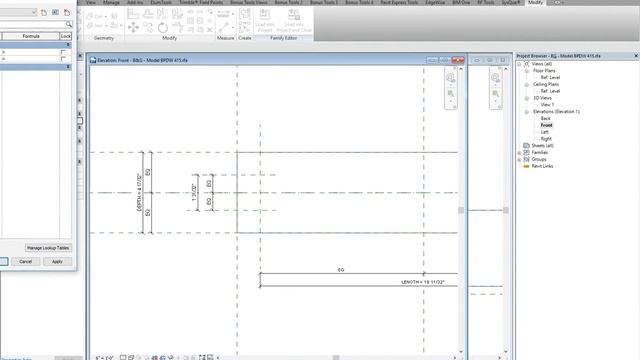Toggle the first Lock checkbox in Family Types
640x360 pixels.
[x=63, y=52]
